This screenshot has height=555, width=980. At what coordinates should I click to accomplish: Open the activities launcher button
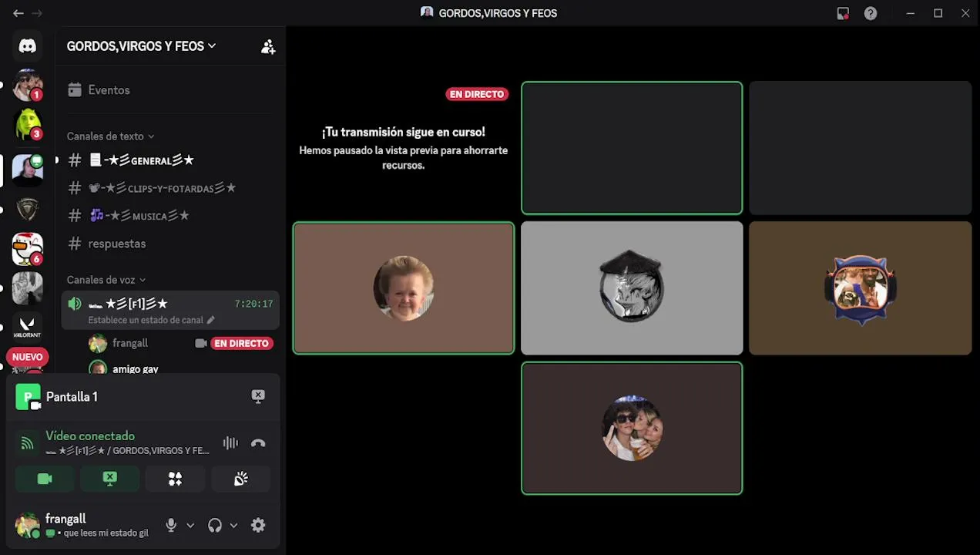coord(176,479)
